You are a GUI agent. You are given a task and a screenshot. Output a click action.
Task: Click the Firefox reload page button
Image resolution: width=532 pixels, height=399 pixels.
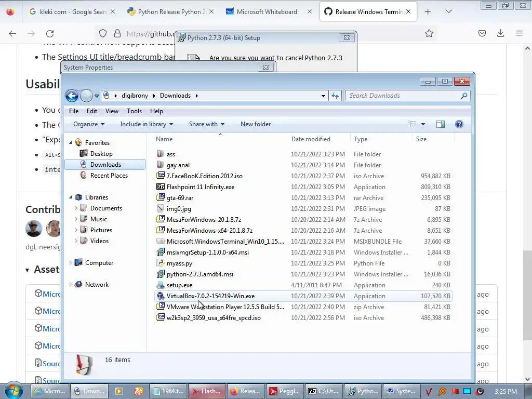click(50, 33)
